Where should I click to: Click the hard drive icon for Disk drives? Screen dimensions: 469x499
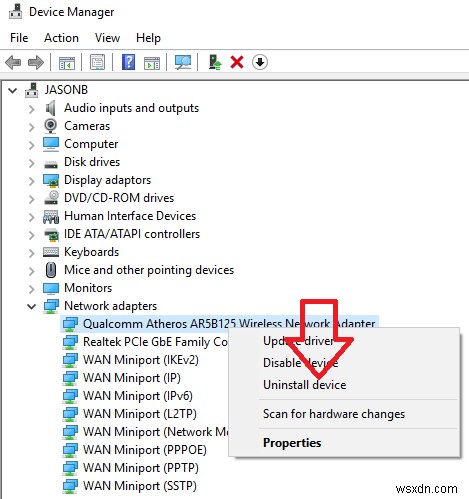tap(51, 164)
